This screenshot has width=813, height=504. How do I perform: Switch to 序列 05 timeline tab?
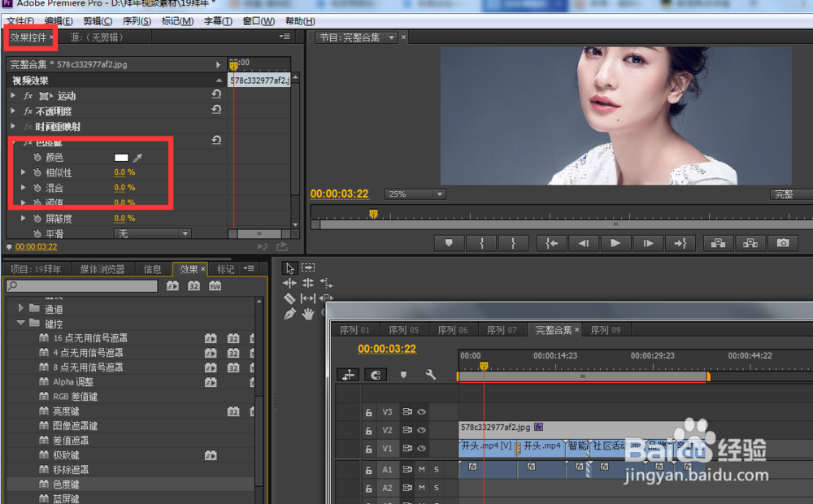pos(403,330)
